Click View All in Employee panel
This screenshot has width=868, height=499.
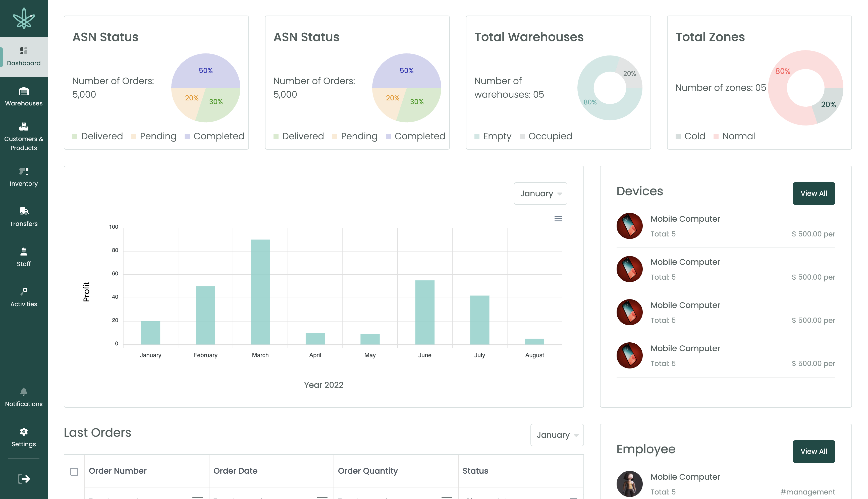[813, 451]
